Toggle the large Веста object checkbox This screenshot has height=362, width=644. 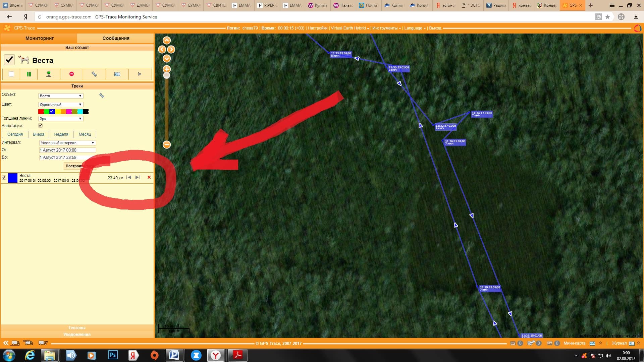click(x=9, y=60)
